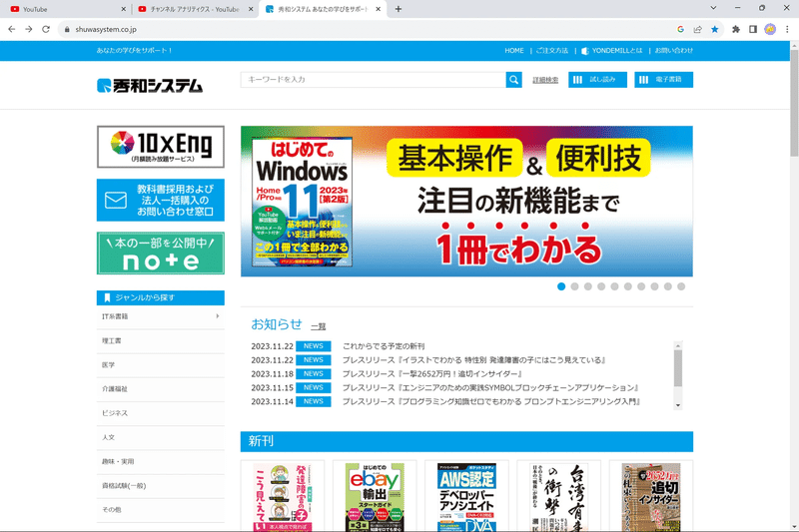This screenshot has width=799, height=532.
Task: Open ご注文方法 in top menu
Action: tap(552, 50)
